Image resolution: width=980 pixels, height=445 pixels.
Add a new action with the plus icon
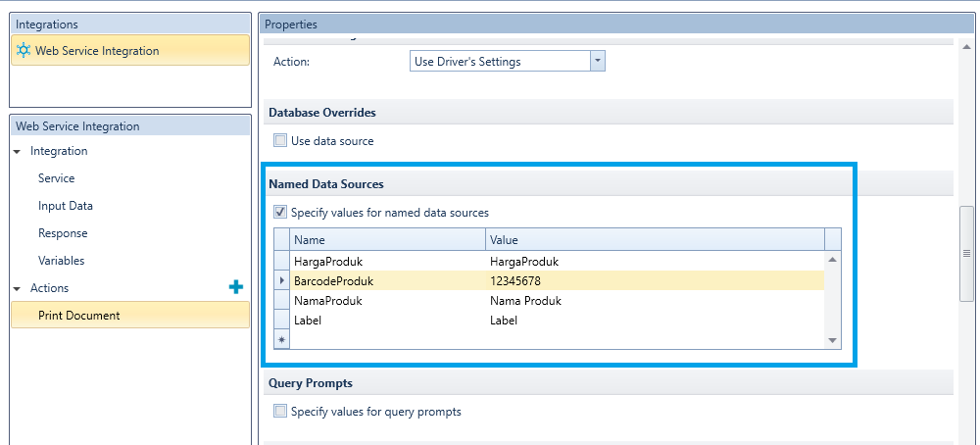point(235,287)
